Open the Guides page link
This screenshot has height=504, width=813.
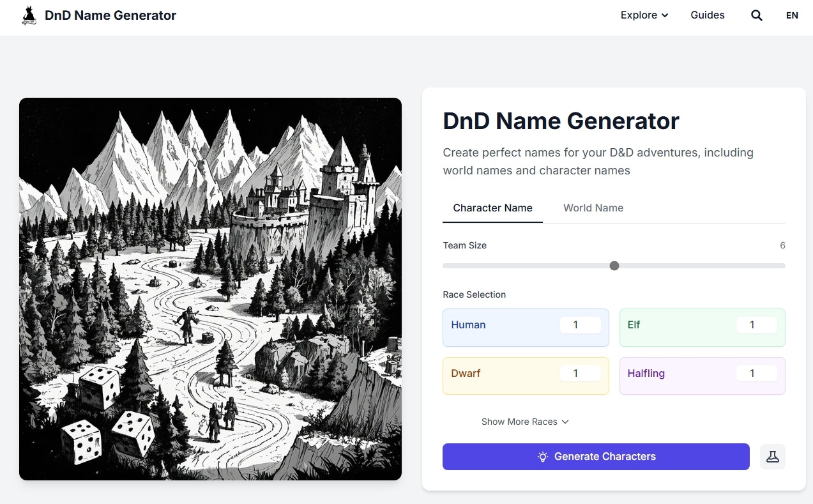tap(707, 15)
